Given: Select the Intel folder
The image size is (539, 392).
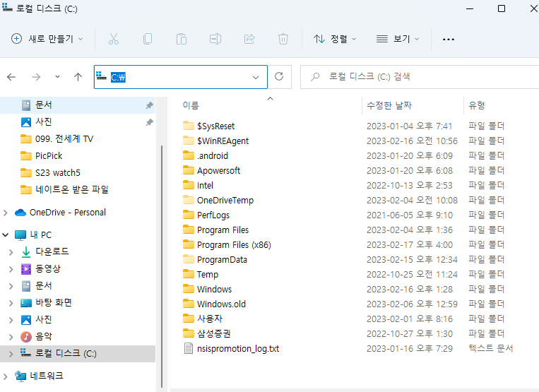Looking at the screenshot, I should click(x=198, y=186).
